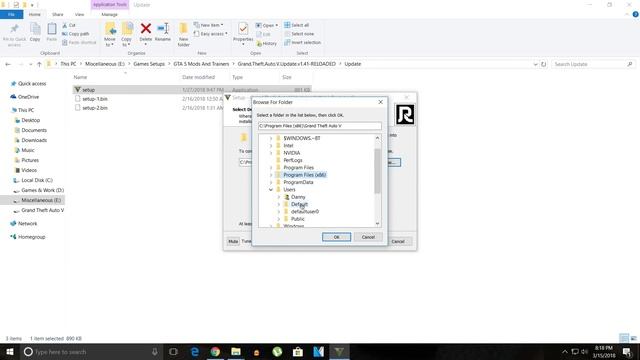Select the PerfLogs folder in tree
Image resolution: width=640 pixels, height=360 pixels.
pos(293,160)
